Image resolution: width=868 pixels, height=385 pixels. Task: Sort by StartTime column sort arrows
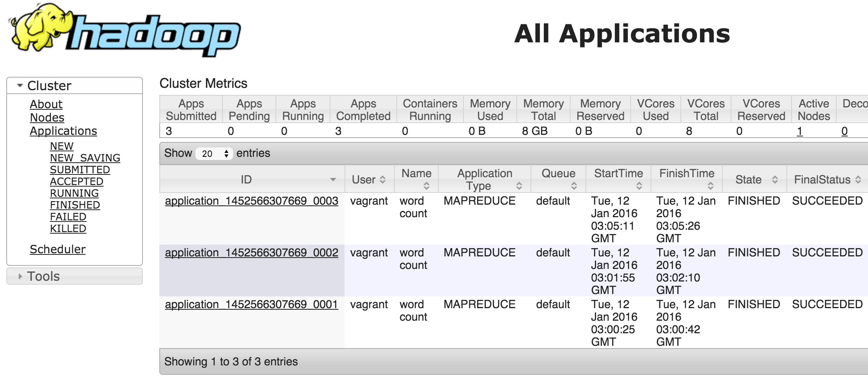[639, 185]
